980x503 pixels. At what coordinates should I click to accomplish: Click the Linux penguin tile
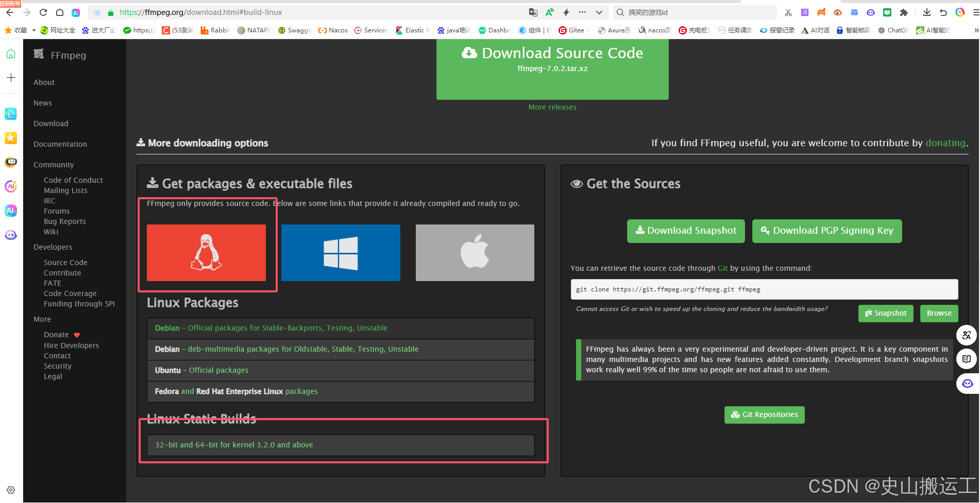point(206,253)
